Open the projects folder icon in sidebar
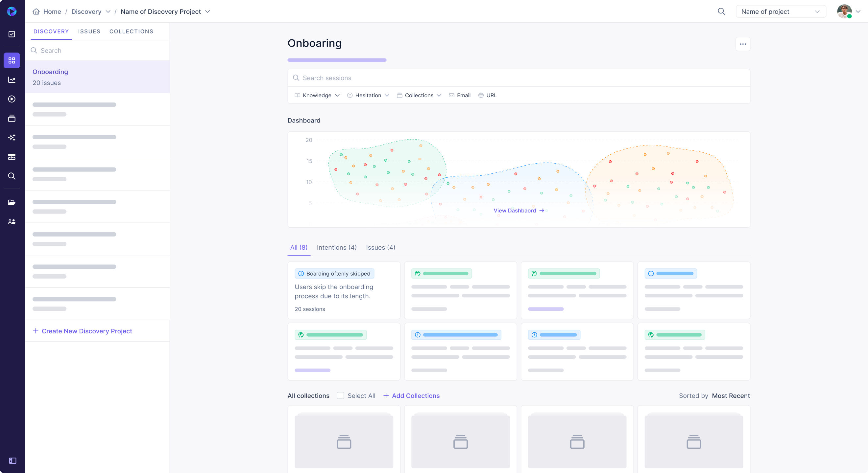This screenshot has width=868, height=473. 12,202
